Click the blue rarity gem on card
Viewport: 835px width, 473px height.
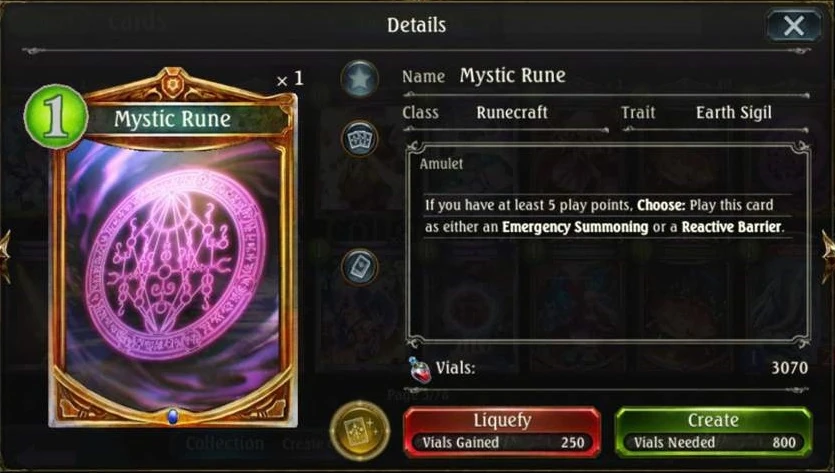coord(172,416)
